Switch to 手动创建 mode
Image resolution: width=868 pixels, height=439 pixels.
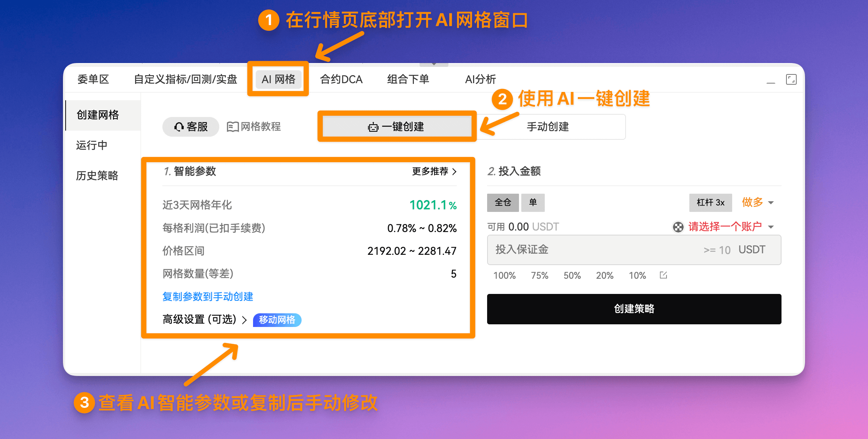548,126
